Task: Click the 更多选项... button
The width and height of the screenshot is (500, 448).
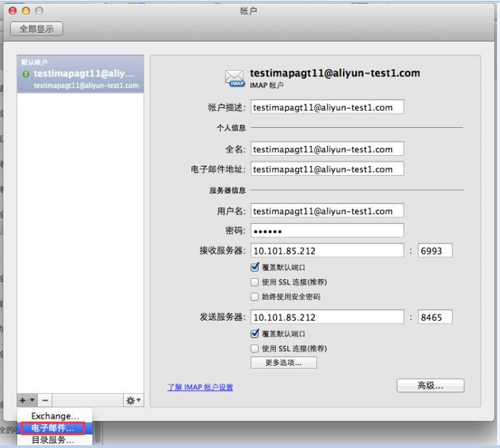Action: pyautogui.click(x=284, y=362)
